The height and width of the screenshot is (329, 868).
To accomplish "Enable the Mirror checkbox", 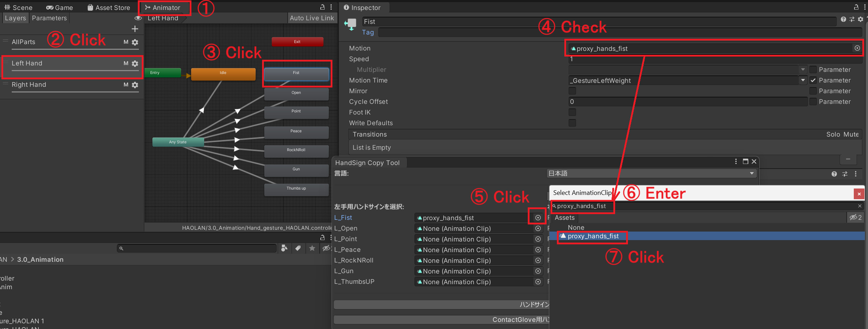I will (572, 91).
